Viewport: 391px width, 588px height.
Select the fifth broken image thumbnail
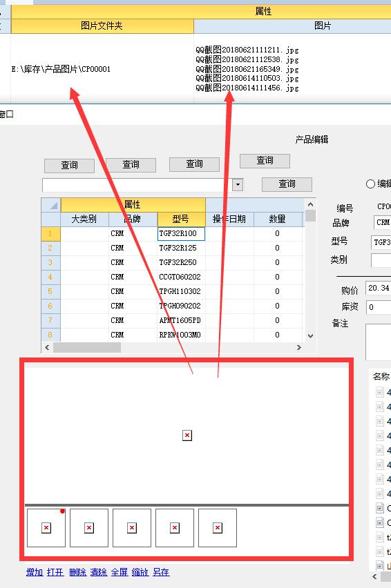point(218,528)
